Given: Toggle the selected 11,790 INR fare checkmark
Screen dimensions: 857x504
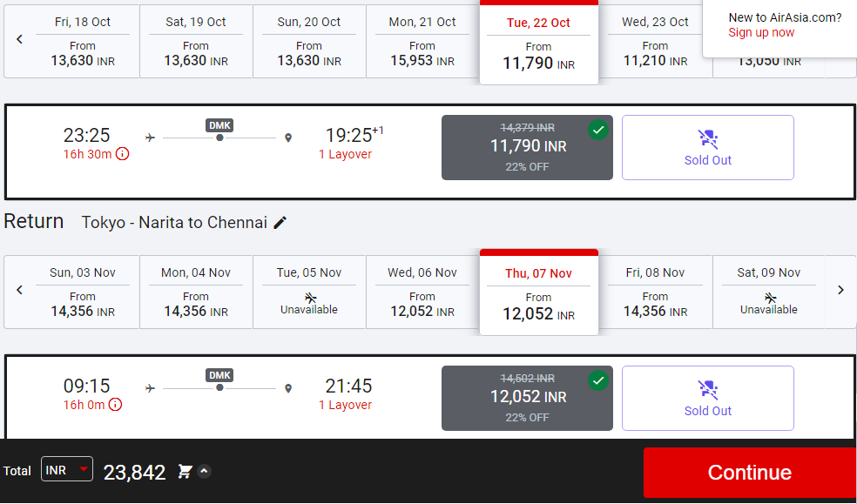Looking at the screenshot, I should [x=598, y=130].
